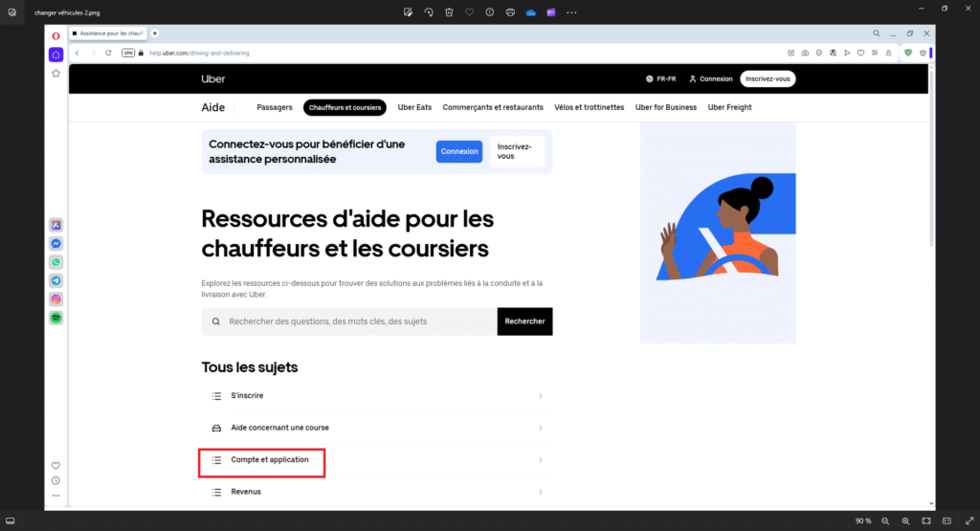Viewport: 980px width, 531px height.
Task: Click the red Opera logo menu
Action: pos(56,36)
